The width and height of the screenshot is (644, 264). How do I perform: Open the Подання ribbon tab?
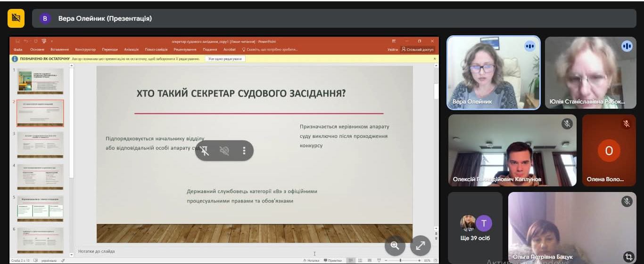(x=210, y=49)
